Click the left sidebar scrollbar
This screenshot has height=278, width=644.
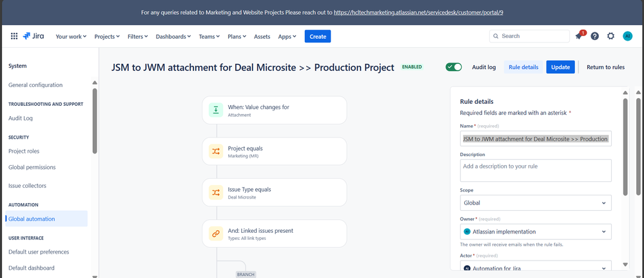click(95, 121)
